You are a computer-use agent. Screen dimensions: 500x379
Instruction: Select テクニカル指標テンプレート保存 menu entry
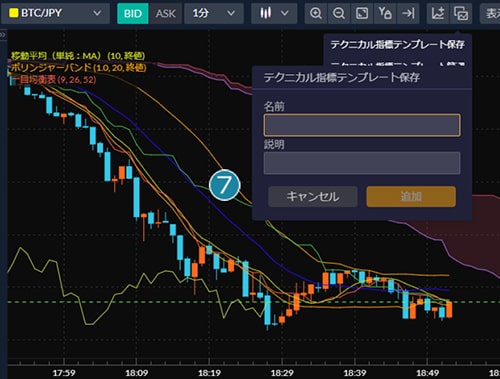(x=397, y=44)
